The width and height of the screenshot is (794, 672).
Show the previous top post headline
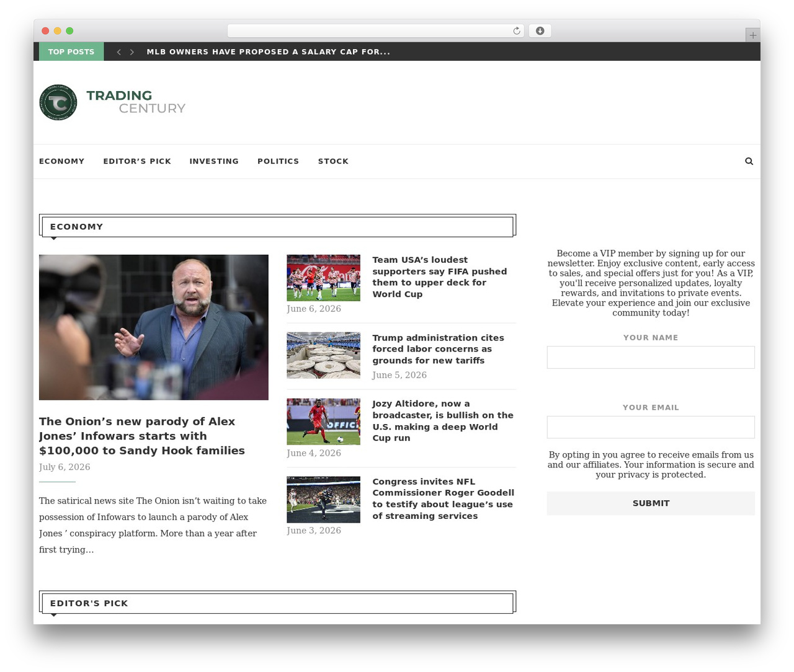pos(118,52)
